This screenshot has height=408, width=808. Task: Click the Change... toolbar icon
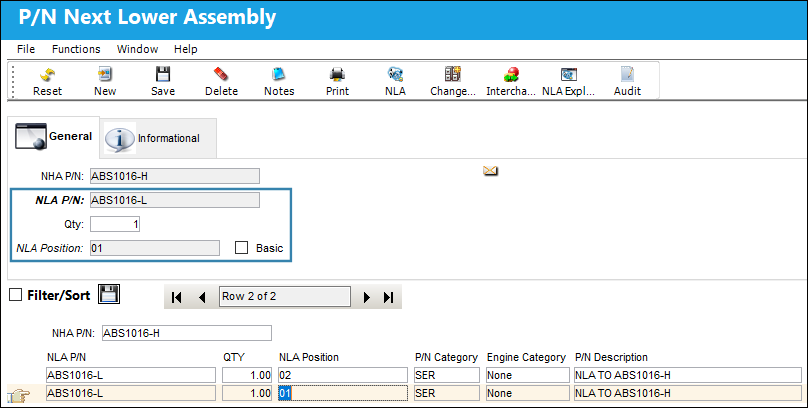pyautogui.click(x=453, y=75)
